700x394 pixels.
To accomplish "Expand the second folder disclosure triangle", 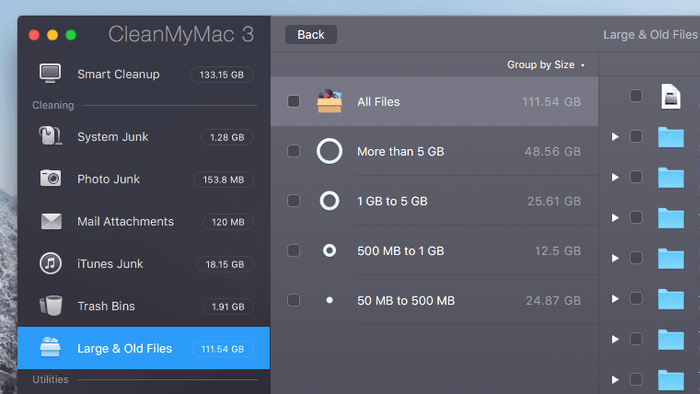I will coord(615,177).
